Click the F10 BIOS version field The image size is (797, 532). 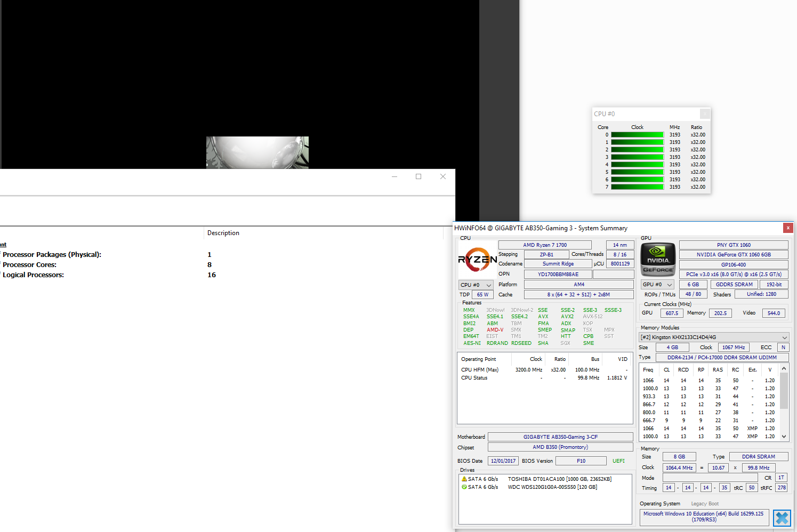(x=581, y=461)
